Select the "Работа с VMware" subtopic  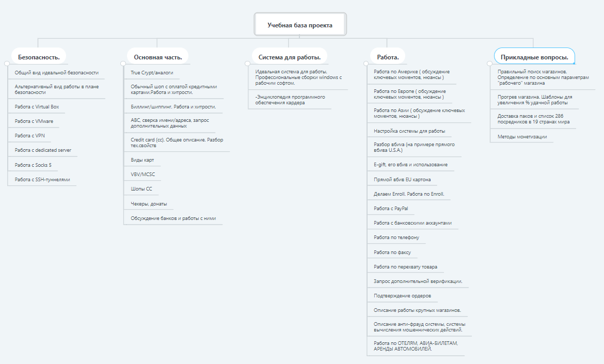click(x=34, y=121)
